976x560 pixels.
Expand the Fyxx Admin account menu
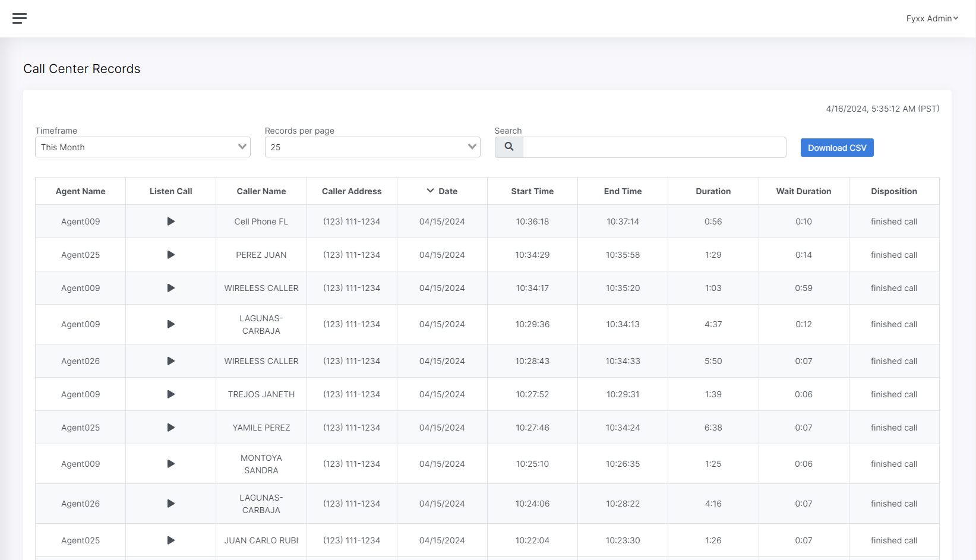tap(932, 18)
